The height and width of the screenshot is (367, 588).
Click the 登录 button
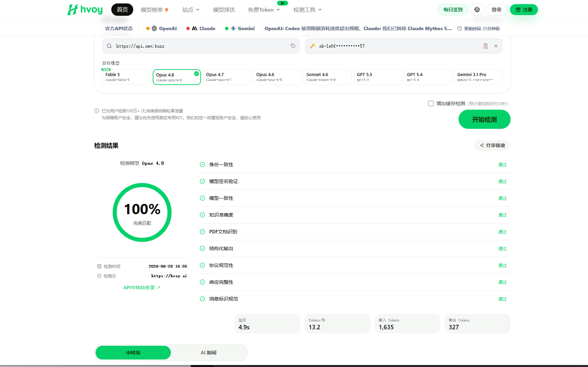(496, 10)
